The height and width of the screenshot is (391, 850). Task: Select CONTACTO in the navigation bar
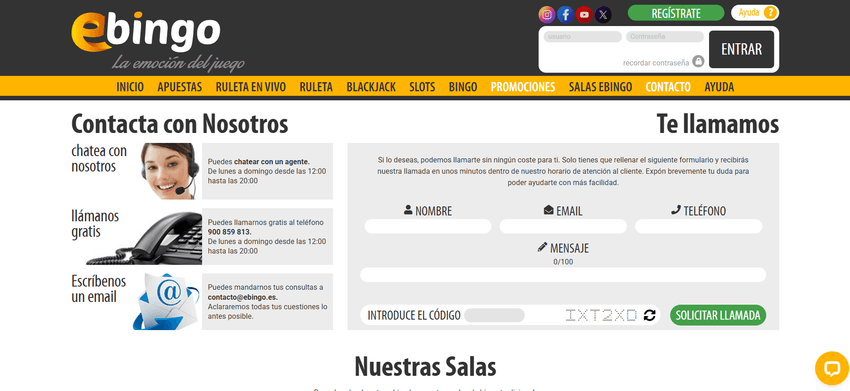[x=668, y=87]
